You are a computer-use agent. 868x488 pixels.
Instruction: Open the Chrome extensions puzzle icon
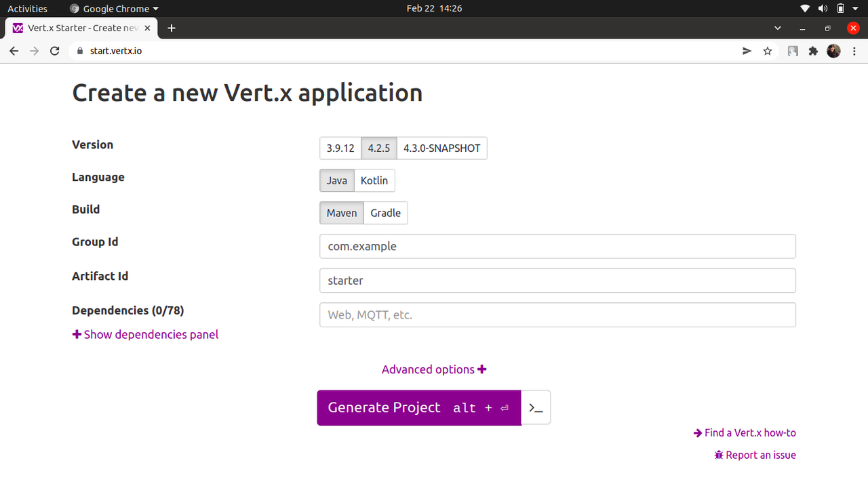pos(813,50)
